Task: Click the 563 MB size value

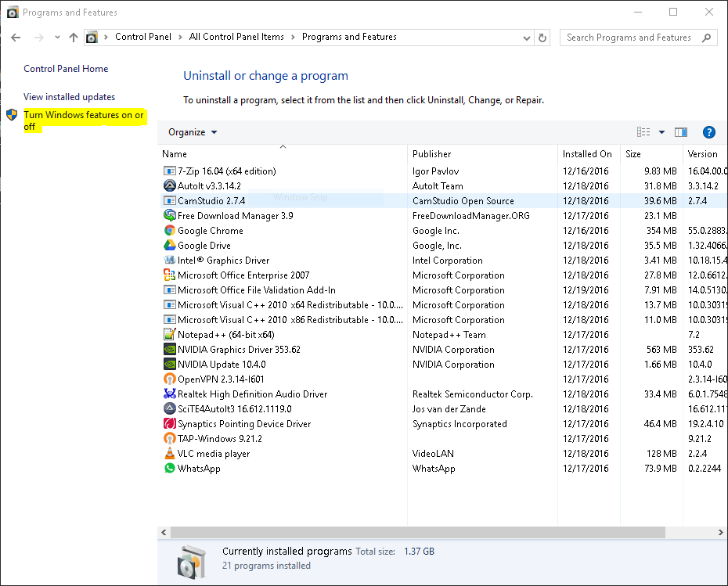Action: [x=661, y=350]
